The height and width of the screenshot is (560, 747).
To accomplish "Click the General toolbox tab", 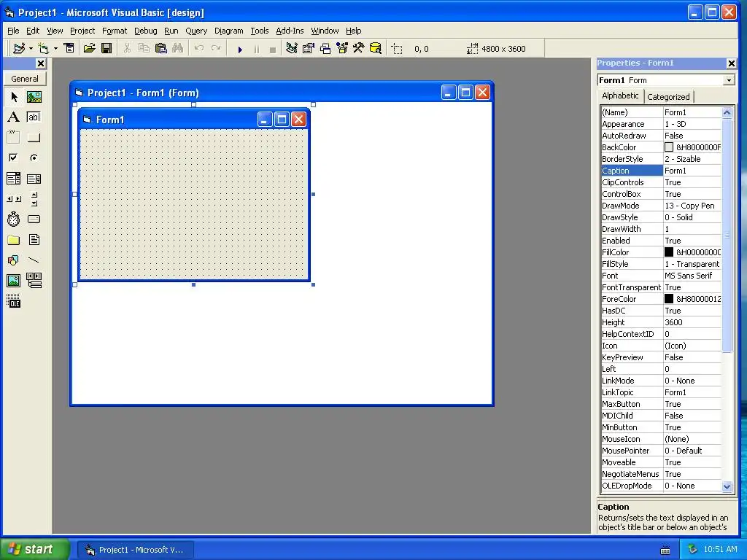I will coord(25,79).
